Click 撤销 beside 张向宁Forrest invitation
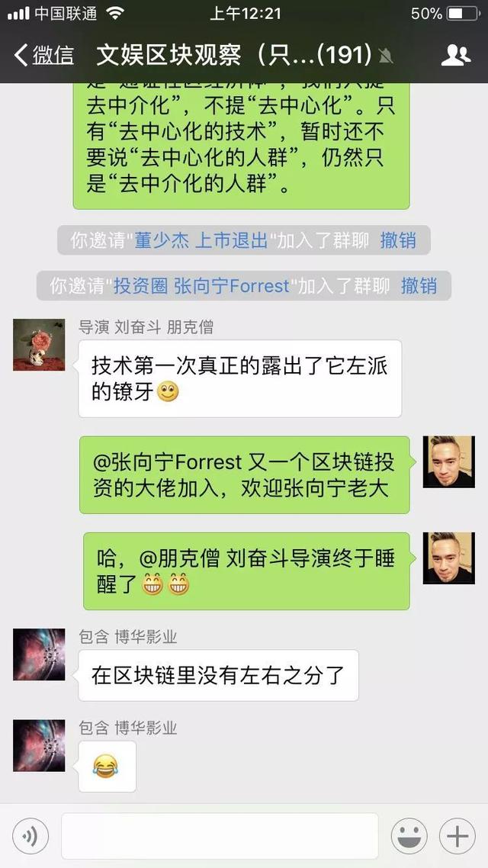This screenshot has height=868, width=488. tap(419, 285)
